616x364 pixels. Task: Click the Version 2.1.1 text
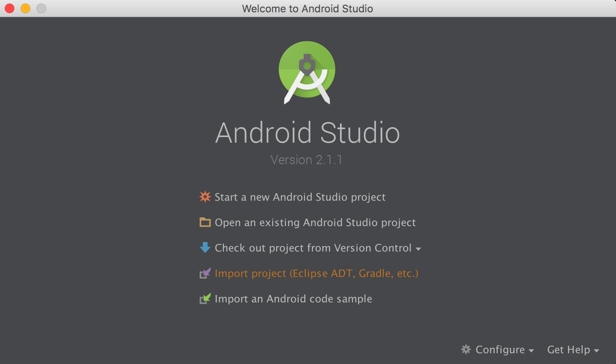point(307,160)
